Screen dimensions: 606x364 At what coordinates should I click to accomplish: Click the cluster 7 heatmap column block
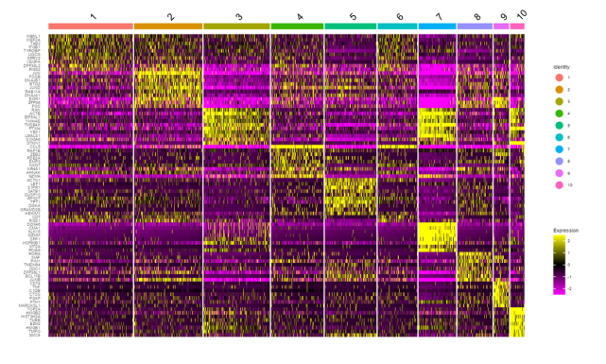click(437, 185)
